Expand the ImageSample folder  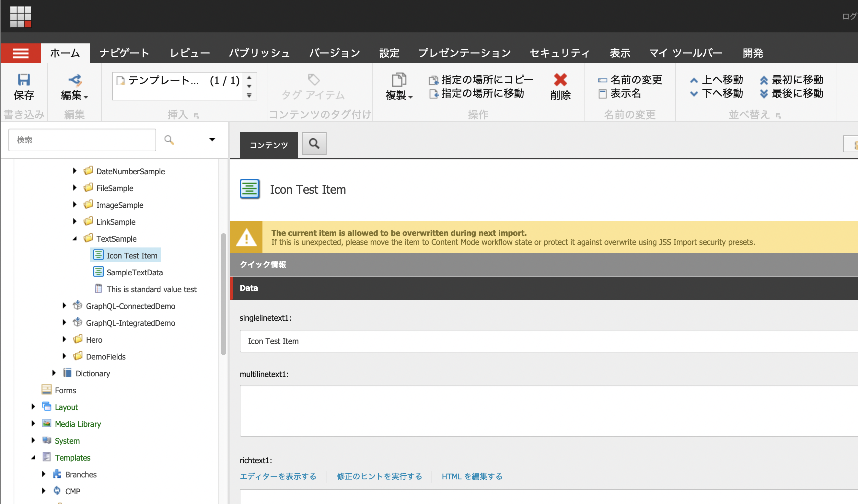[x=75, y=204]
